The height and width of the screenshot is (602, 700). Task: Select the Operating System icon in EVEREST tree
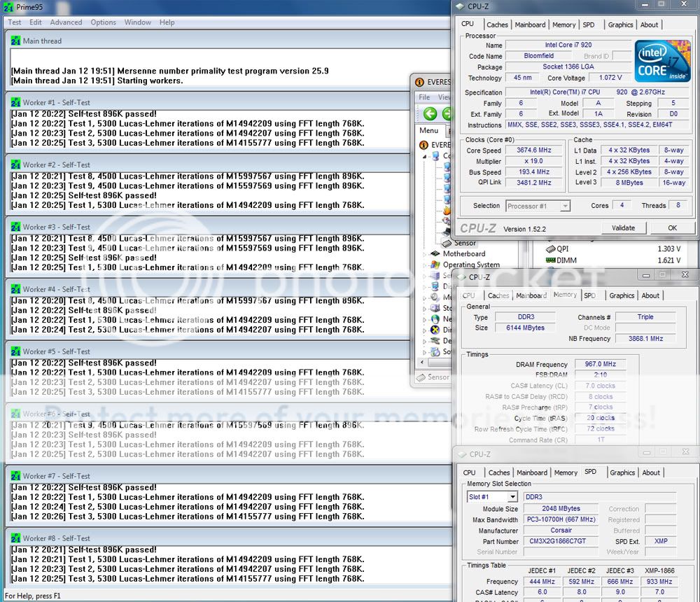click(435, 265)
